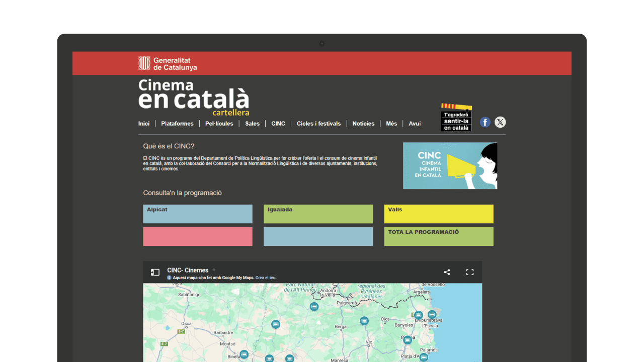Open the Plataformes menu
The width and height of the screenshot is (644, 362).
pyautogui.click(x=177, y=124)
